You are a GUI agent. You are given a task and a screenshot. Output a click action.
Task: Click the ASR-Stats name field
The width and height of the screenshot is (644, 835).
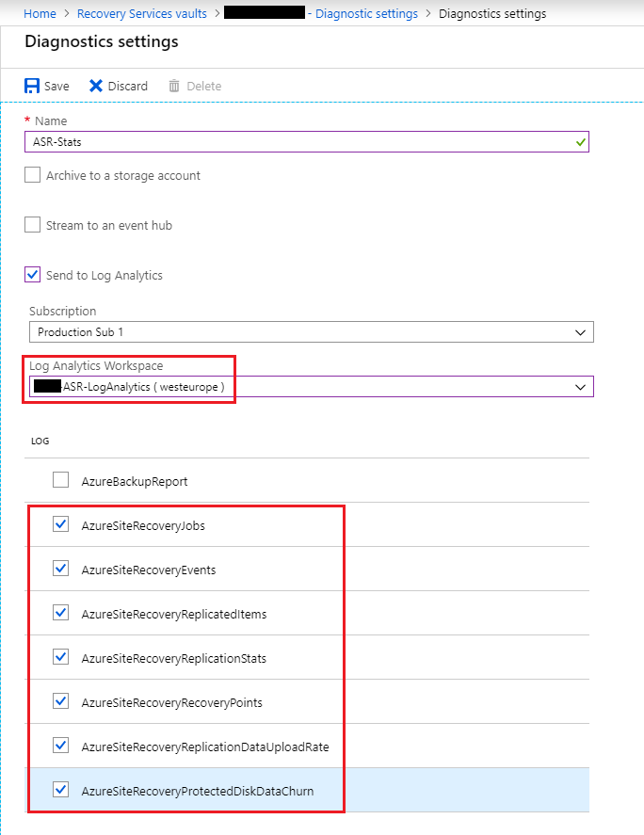tap(282, 141)
